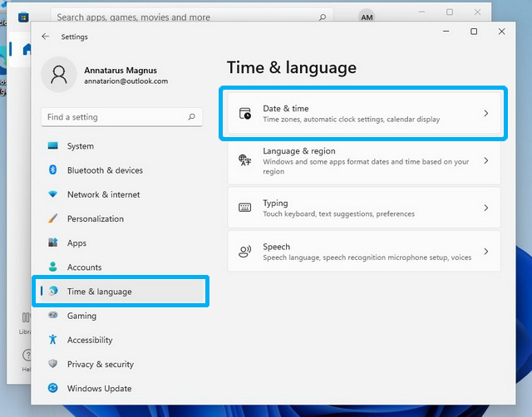Click the Gaming controller icon

click(x=52, y=315)
